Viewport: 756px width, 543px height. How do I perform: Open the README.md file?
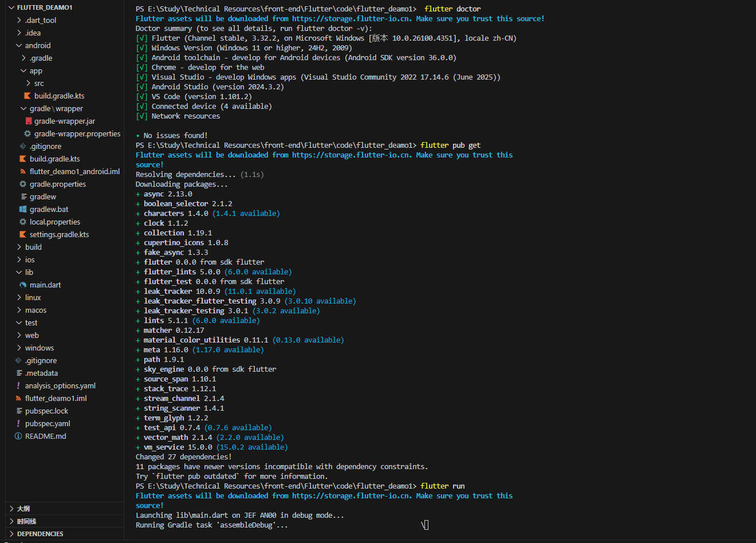46,436
